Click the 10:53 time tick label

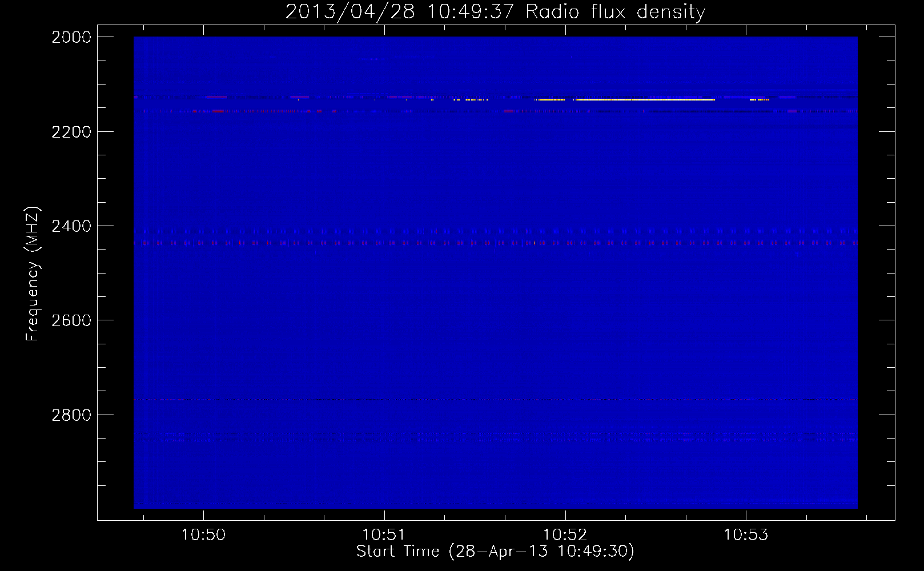[746, 535]
